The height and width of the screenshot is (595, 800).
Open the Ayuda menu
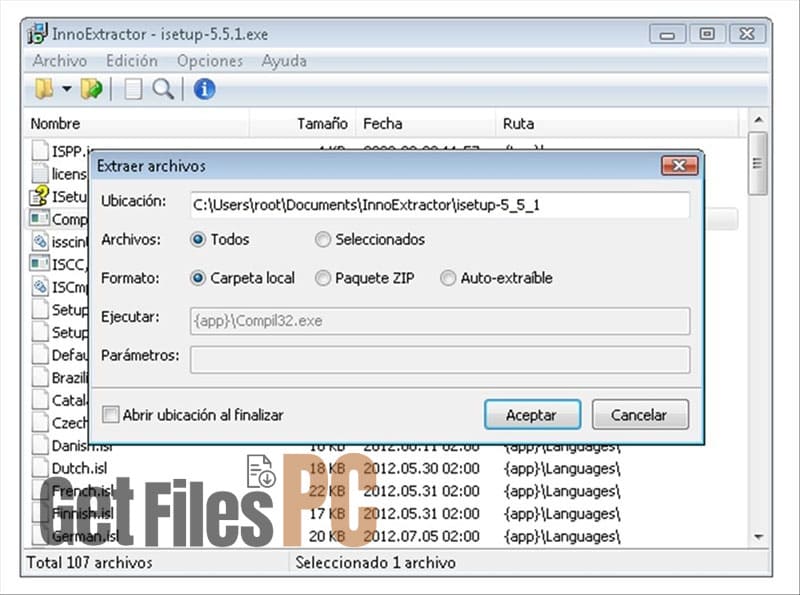coord(284,61)
